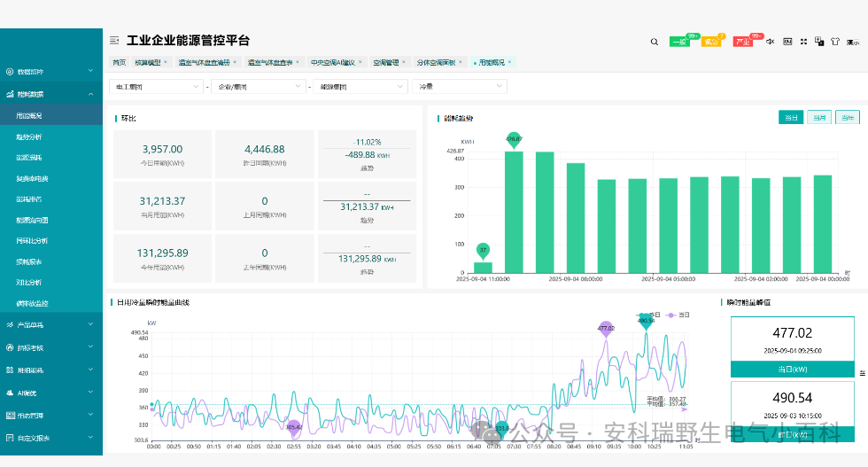The width and height of the screenshot is (868, 467).
Task: Click the settings icon at right screen edge
Action: [x=863, y=373]
